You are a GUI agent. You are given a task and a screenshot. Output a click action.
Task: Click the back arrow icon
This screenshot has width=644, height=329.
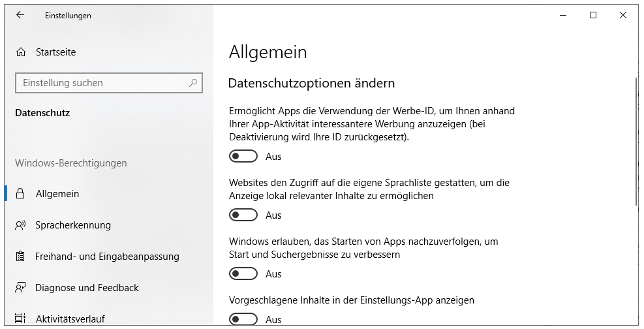point(20,15)
